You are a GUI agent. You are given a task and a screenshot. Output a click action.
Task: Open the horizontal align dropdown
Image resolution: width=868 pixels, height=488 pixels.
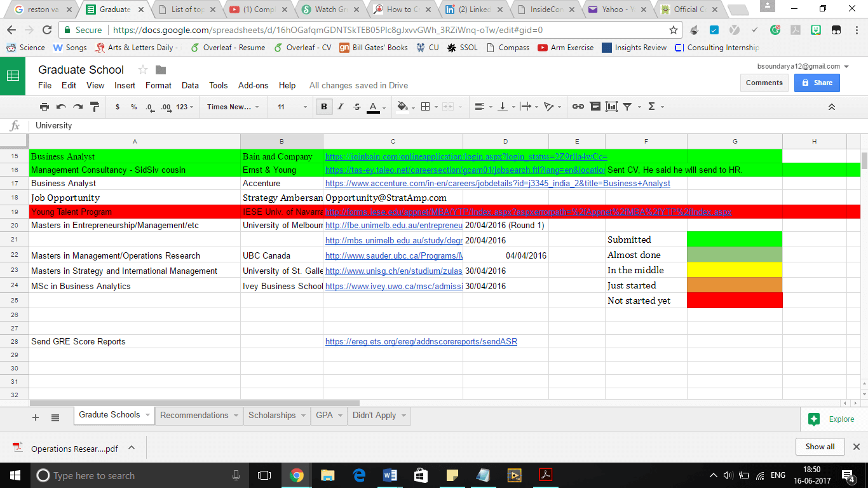pyautogui.click(x=483, y=107)
